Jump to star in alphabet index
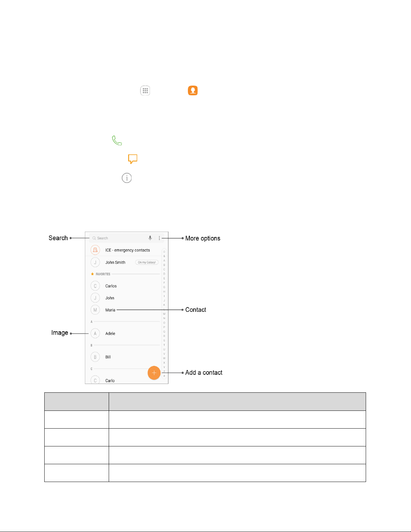 coord(164,251)
